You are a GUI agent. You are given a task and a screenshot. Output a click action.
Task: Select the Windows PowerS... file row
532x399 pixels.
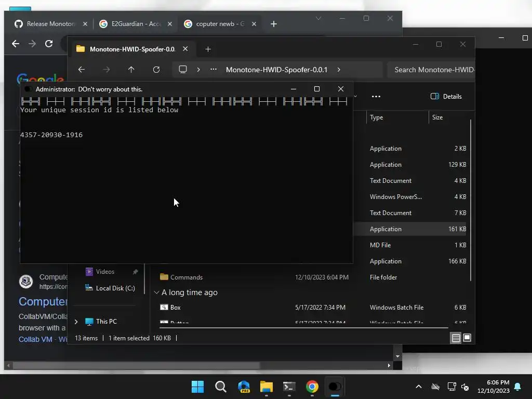click(410, 197)
